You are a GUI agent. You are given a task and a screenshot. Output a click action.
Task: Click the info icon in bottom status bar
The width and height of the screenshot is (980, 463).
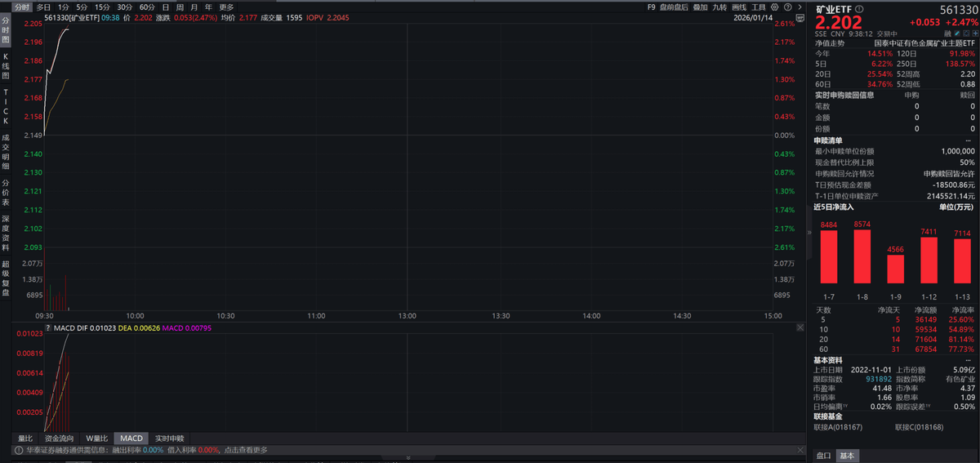click(x=18, y=450)
